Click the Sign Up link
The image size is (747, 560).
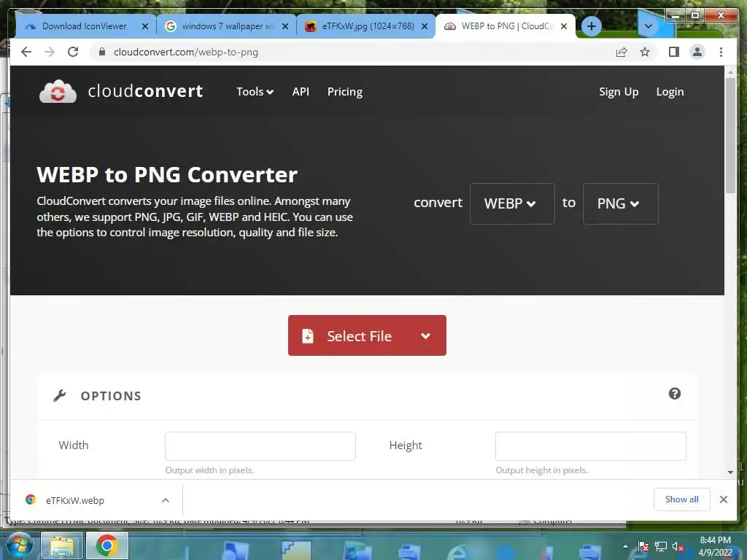pos(619,91)
